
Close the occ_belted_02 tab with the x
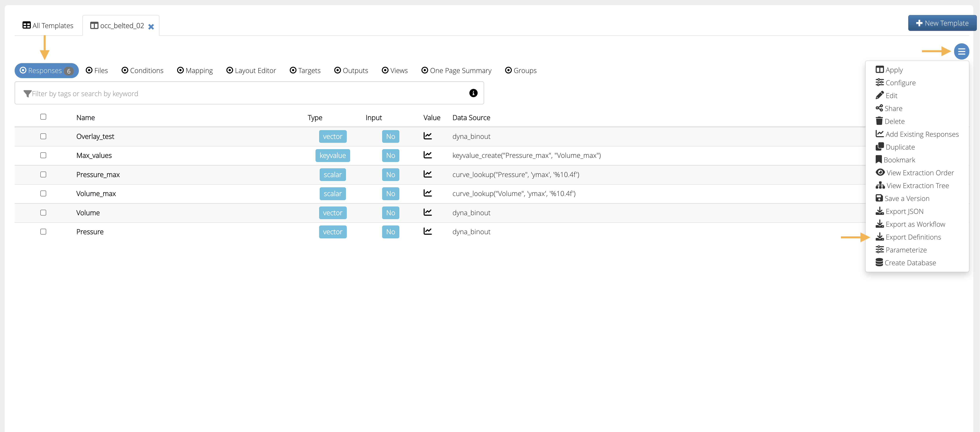tap(151, 27)
